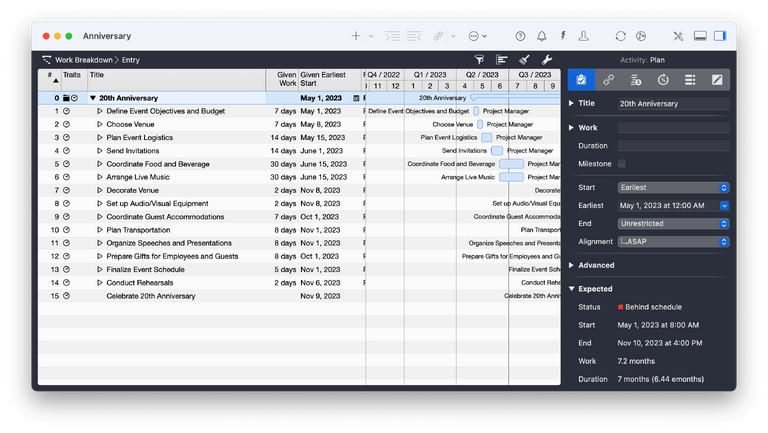Enable the Milestone checkbox
The image size is (768, 433).
coord(622,163)
